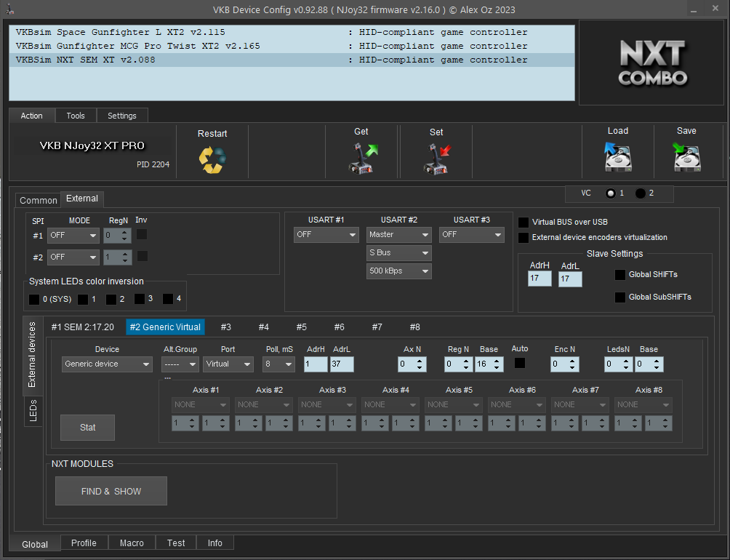Toggle LED 1 color inversion checkbox
This screenshot has width=730, height=560.
83,300
